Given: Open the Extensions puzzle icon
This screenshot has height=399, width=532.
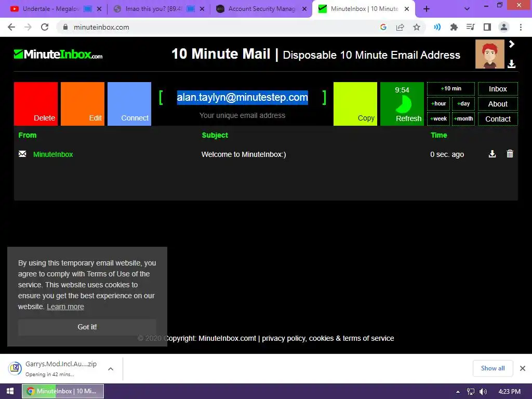Looking at the screenshot, I should tap(454, 27).
